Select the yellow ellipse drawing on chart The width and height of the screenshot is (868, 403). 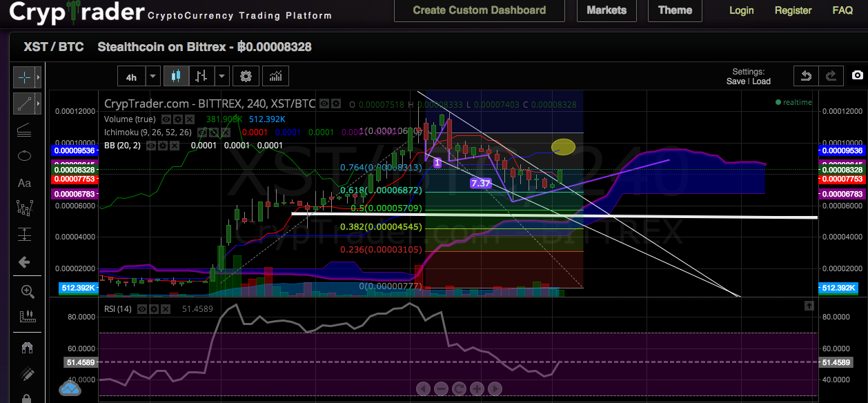pos(564,146)
